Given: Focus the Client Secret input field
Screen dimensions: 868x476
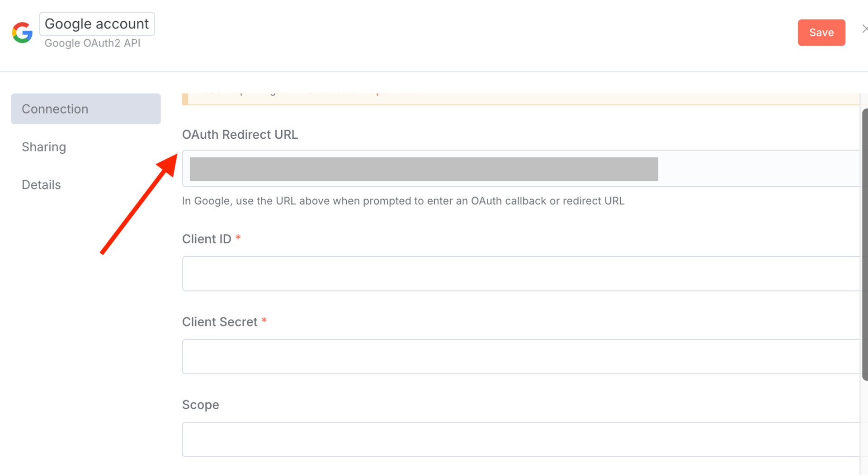Looking at the screenshot, I should (521, 356).
